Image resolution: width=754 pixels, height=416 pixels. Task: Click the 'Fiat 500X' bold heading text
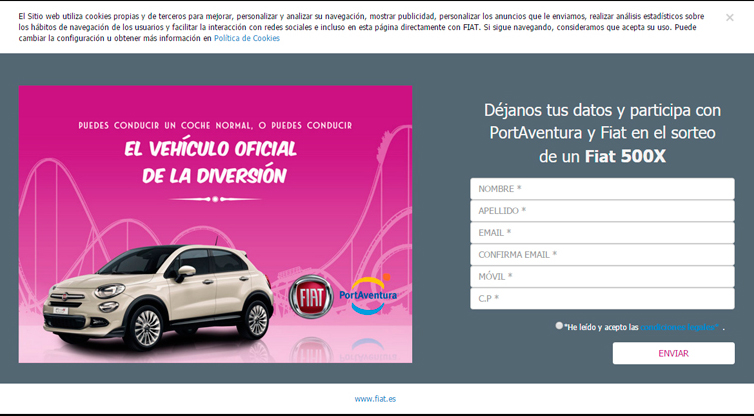[625, 156]
